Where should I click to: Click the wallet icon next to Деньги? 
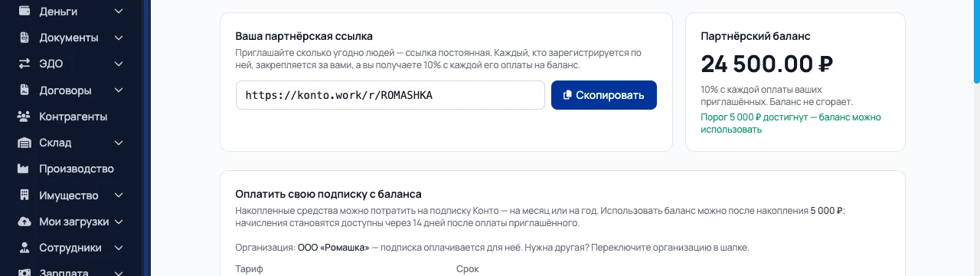click(24, 11)
